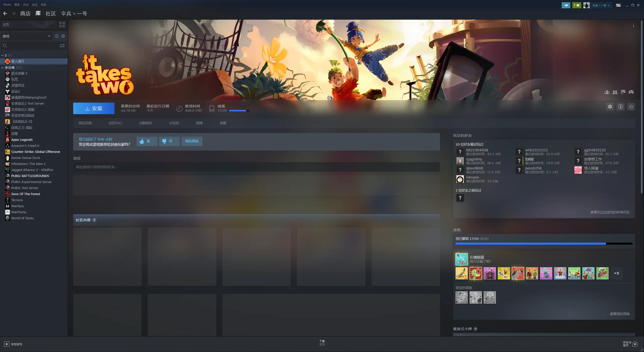Screen dimensions: 644x352
Task: Click thumbs down recommend No button
Action: (169, 141)
